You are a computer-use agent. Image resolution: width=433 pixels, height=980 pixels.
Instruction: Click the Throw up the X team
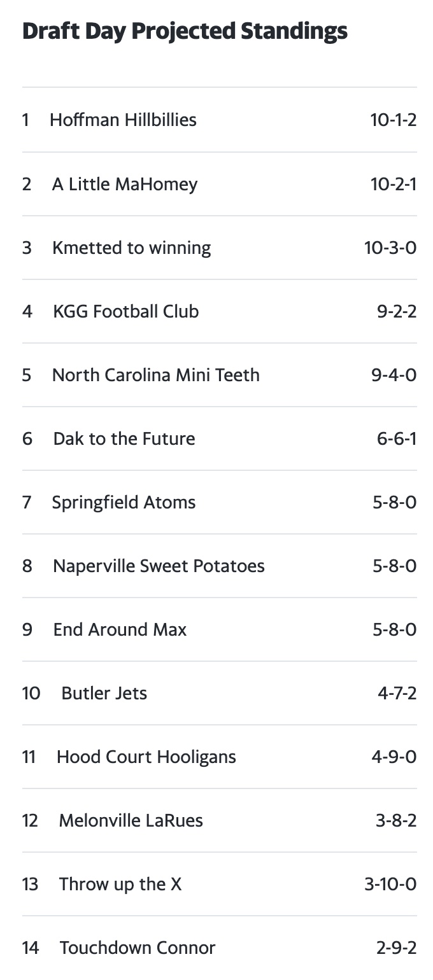[120, 884]
